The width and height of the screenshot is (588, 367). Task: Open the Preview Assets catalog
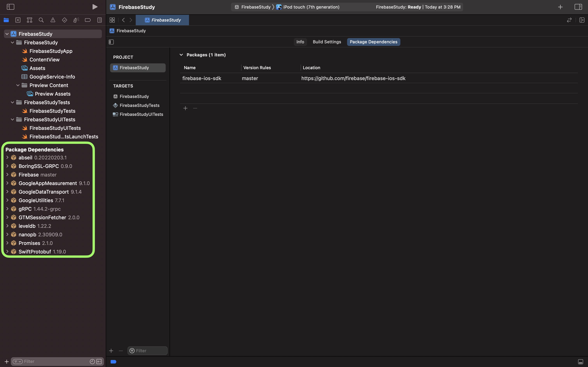49,94
